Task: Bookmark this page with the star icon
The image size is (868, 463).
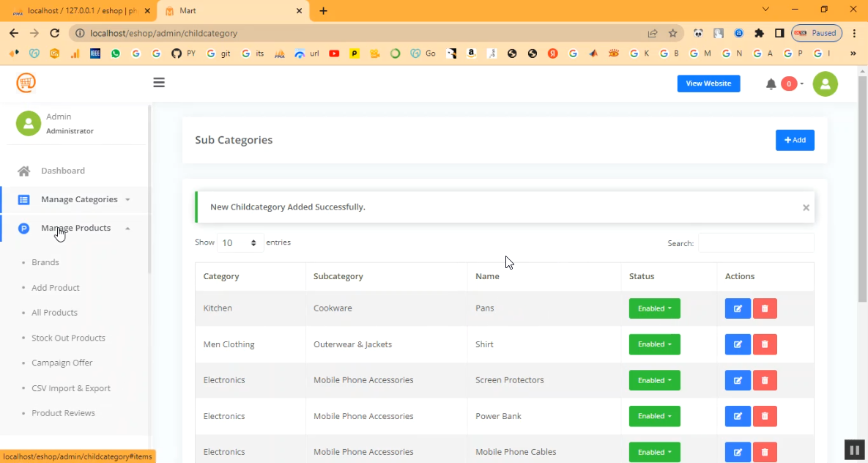Action: pyautogui.click(x=672, y=33)
